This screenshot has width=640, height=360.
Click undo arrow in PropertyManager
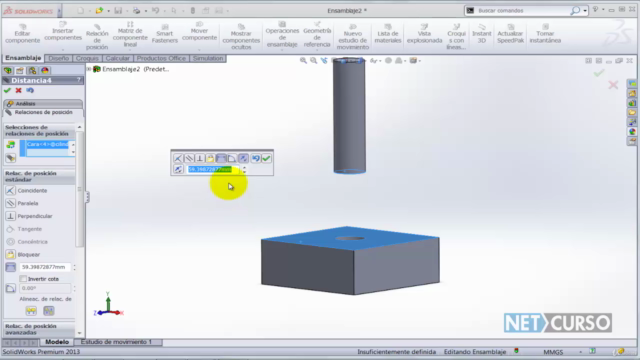[30, 90]
